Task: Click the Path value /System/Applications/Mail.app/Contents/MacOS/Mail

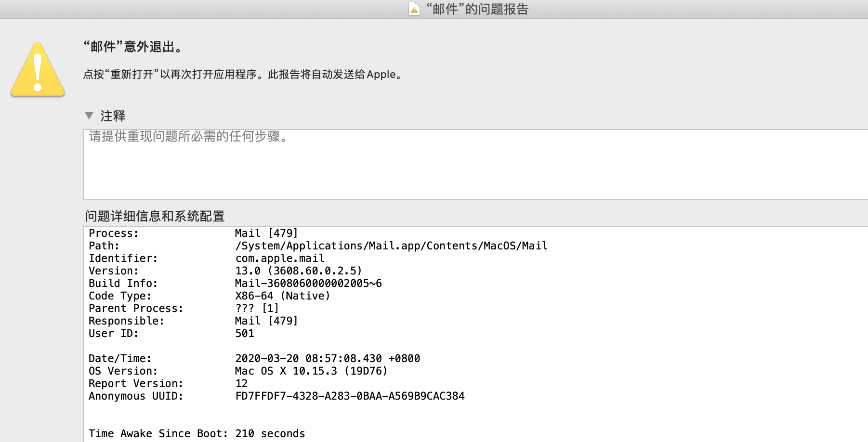Action: [x=391, y=246]
